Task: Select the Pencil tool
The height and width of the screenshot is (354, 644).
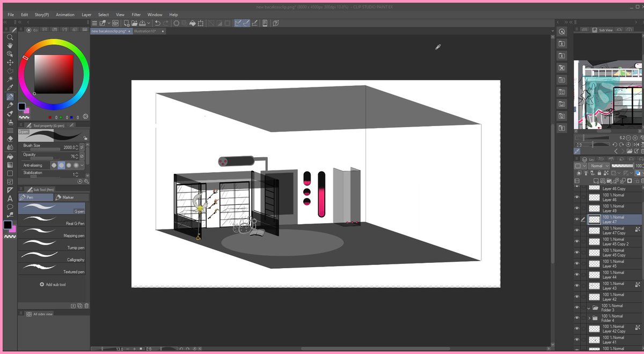Action: tap(10, 105)
